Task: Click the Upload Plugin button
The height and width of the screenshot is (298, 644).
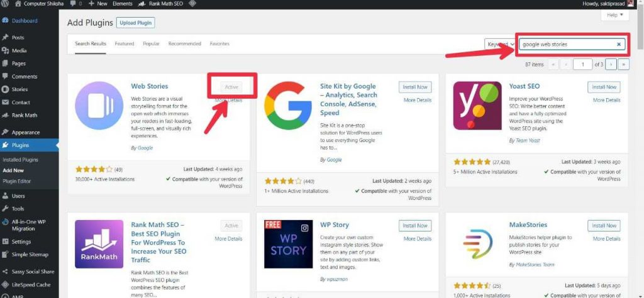Action: pyautogui.click(x=136, y=23)
